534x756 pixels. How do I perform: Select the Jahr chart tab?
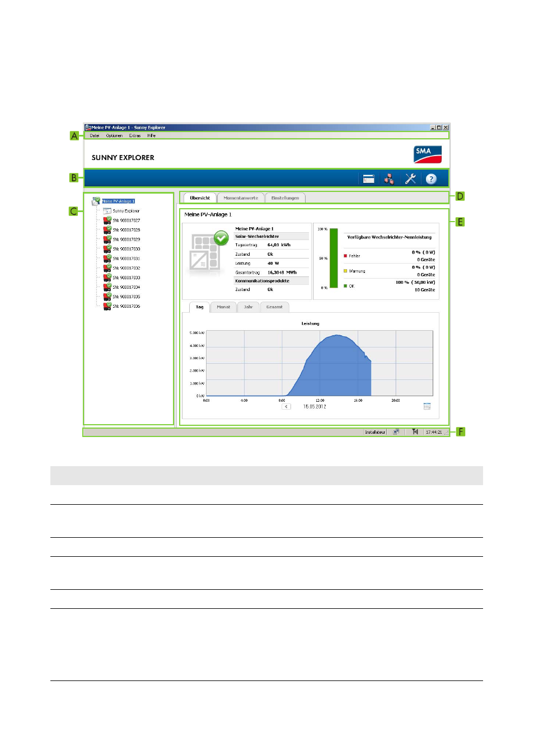pos(248,307)
